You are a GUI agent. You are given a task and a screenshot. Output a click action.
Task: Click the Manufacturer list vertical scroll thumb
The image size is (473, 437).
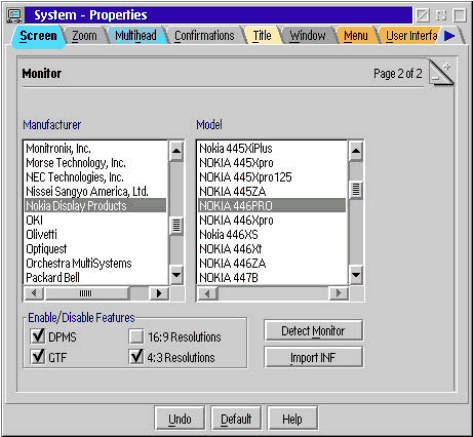click(176, 225)
